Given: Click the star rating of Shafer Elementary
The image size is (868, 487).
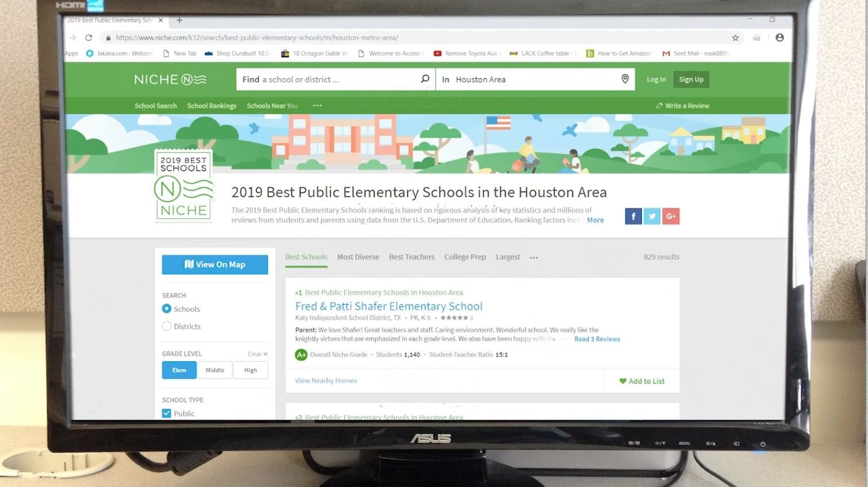Looking at the screenshot, I should pyautogui.click(x=454, y=318).
